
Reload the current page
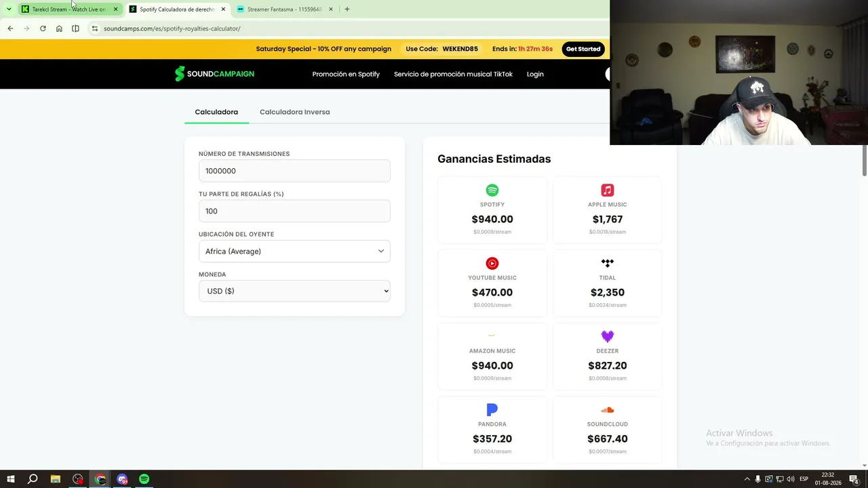pos(43,28)
